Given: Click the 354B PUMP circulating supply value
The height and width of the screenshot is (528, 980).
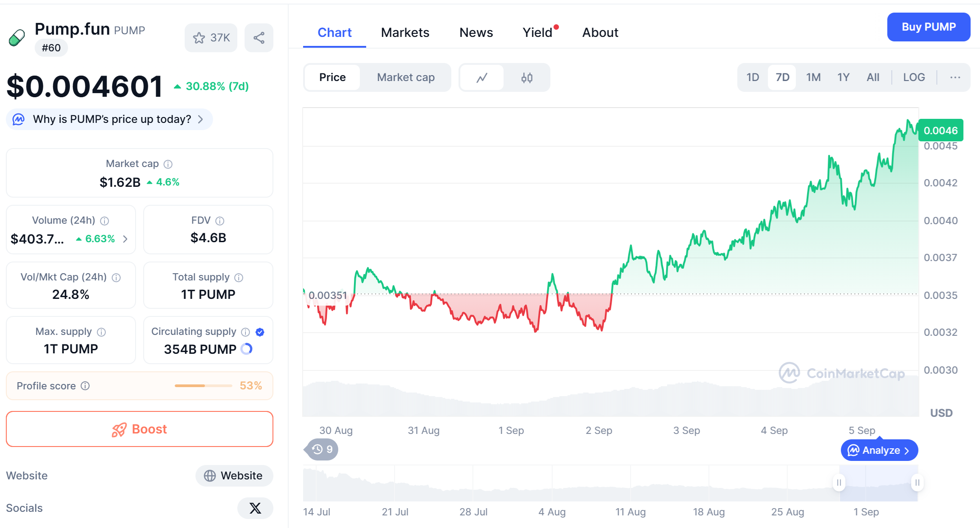Looking at the screenshot, I should pyautogui.click(x=200, y=349).
